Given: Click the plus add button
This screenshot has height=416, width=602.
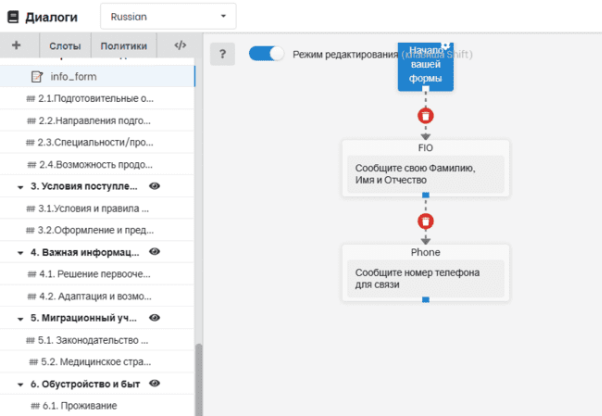Looking at the screenshot, I should pos(16,45).
